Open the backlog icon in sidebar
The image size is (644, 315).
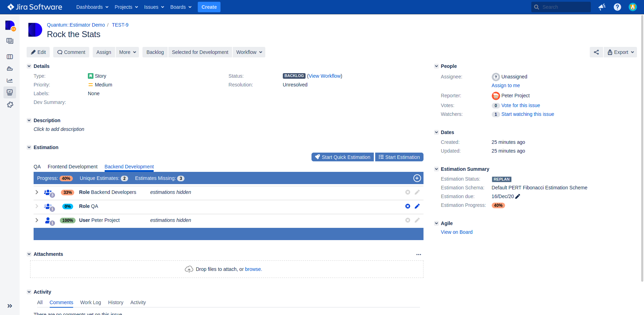[x=10, y=41]
